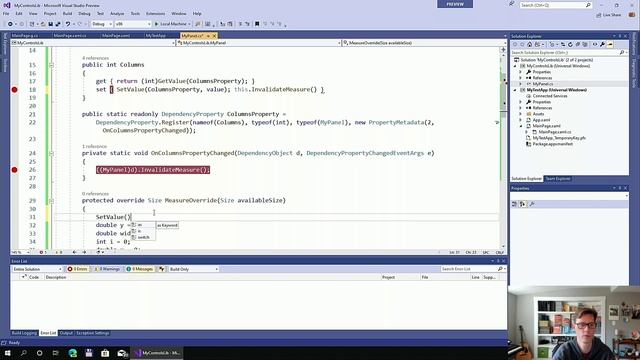Open the Build menu
Image resolution: width=640 pixels, height=360 pixels.
point(67,13)
